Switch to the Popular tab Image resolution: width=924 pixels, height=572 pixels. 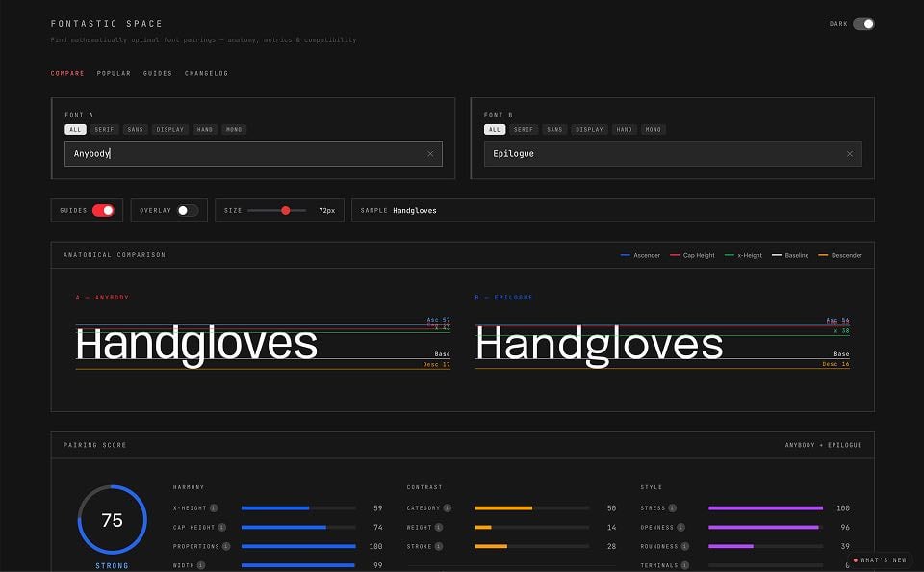114,74
